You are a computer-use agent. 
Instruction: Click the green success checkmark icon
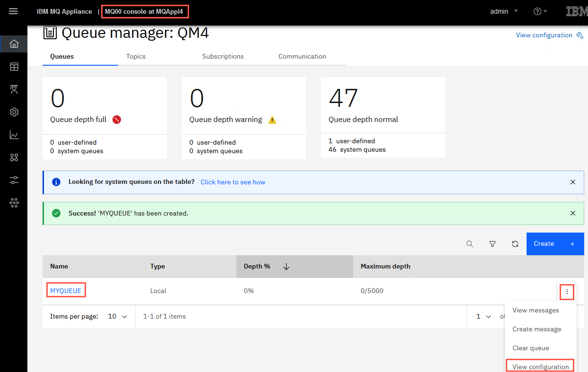point(56,213)
